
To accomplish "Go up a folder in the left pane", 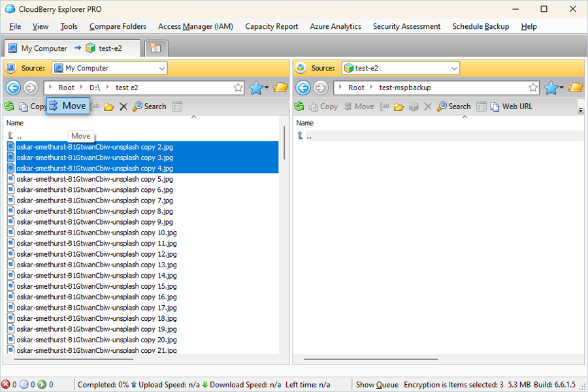I will (14, 136).
